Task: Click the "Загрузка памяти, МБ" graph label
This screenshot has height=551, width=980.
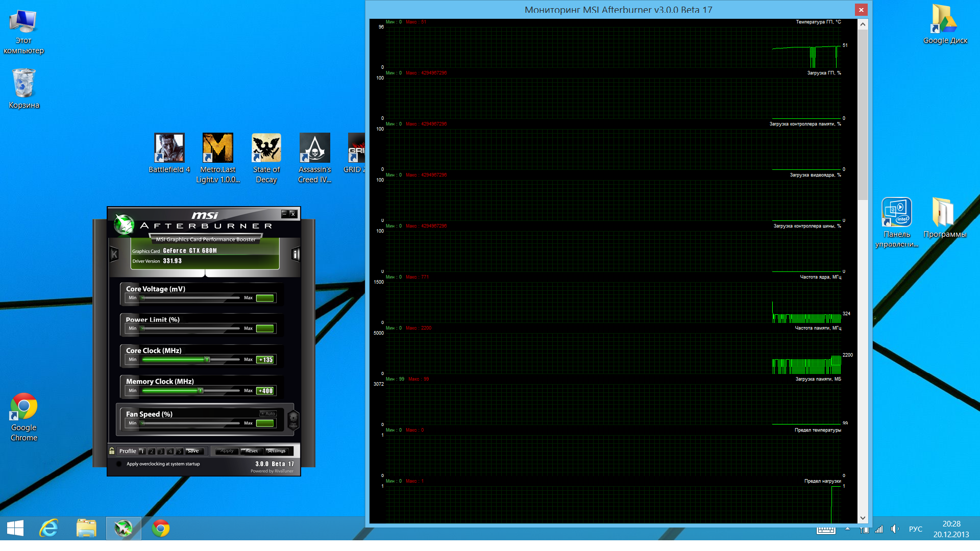Action: click(818, 379)
